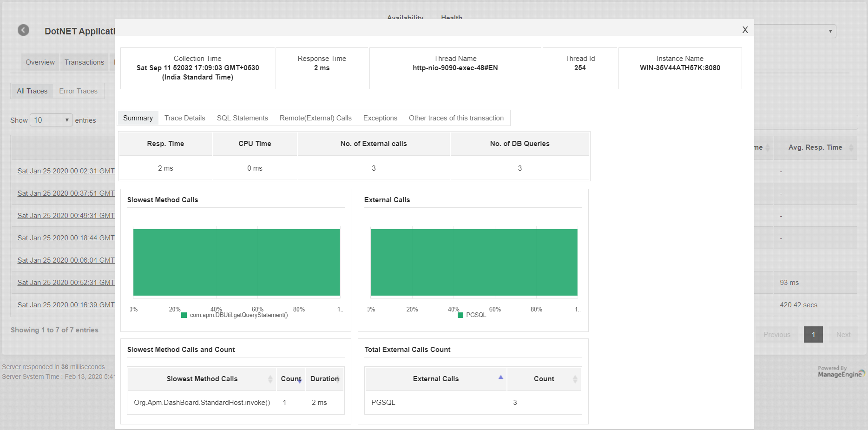Switch to the Error Traces tab
The height and width of the screenshot is (430, 868).
(x=78, y=91)
